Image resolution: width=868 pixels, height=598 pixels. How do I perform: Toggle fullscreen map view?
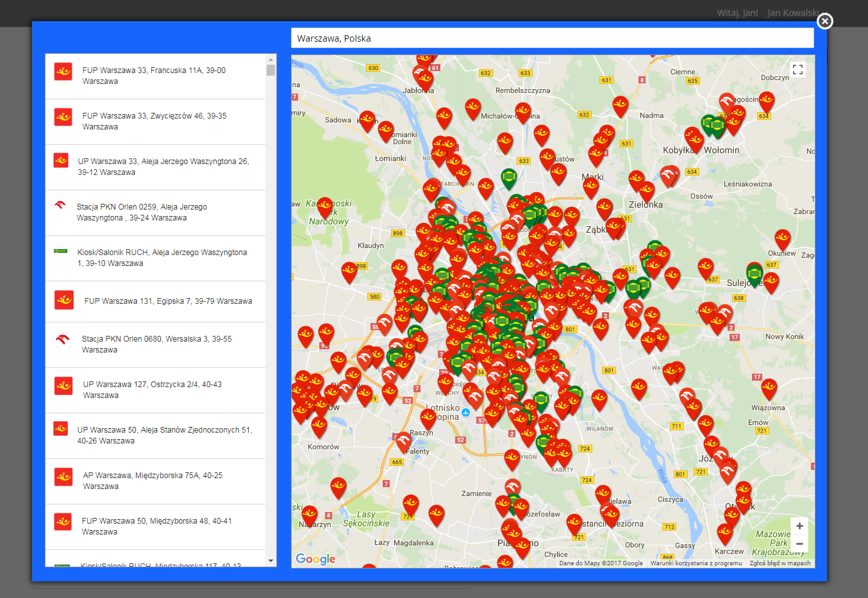[797, 69]
